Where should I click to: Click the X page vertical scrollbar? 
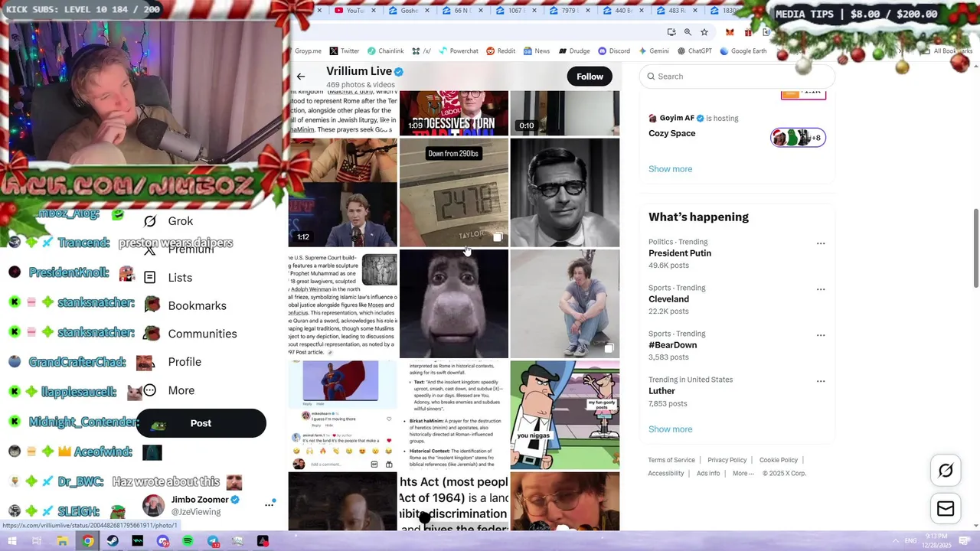[x=976, y=249]
